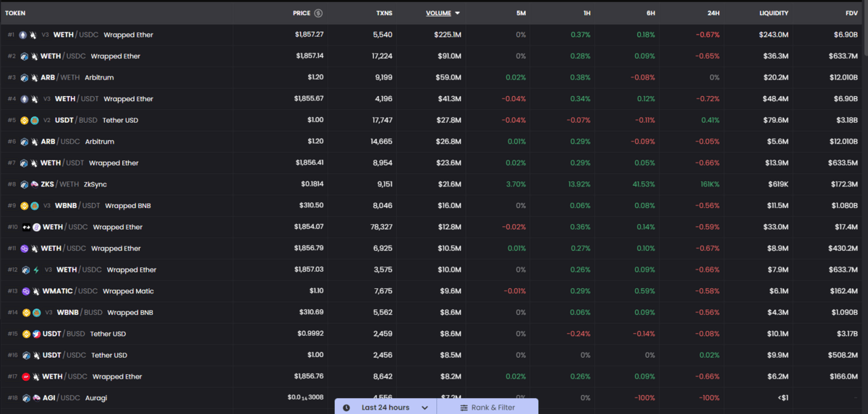The width and height of the screenshot is (868, 414).
Task: Toggle the dollar currency icon beside PRICE
Action: pos(318,13)
